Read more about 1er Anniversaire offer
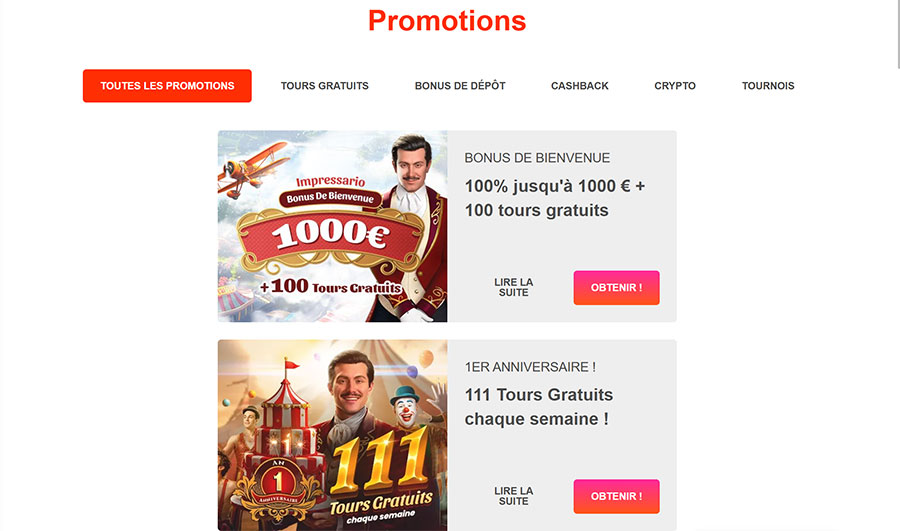Image resolution: width=900 pixels, height=531 pixels. click(514, 497)
